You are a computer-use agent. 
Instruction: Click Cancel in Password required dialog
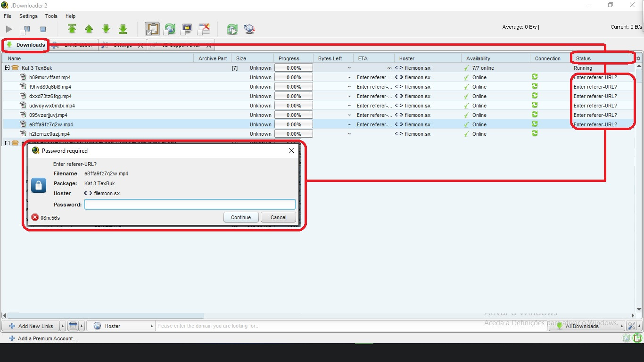tap(278, 217)
